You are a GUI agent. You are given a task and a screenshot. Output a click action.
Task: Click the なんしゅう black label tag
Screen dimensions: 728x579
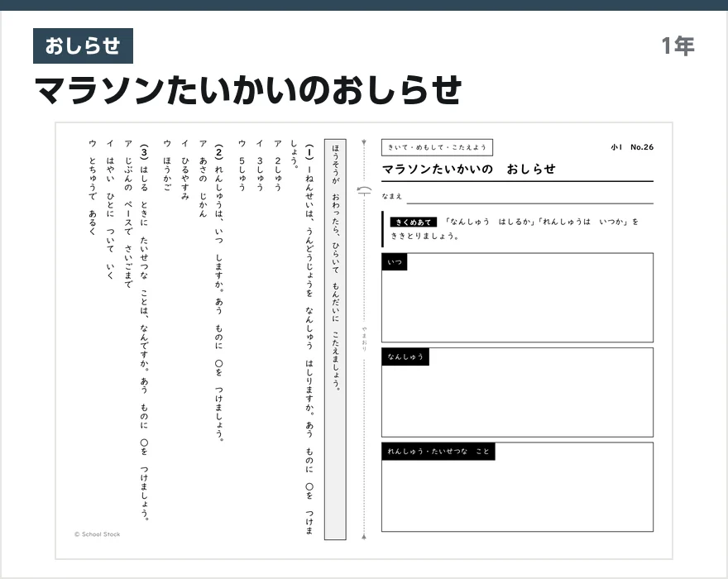(405, 357)
